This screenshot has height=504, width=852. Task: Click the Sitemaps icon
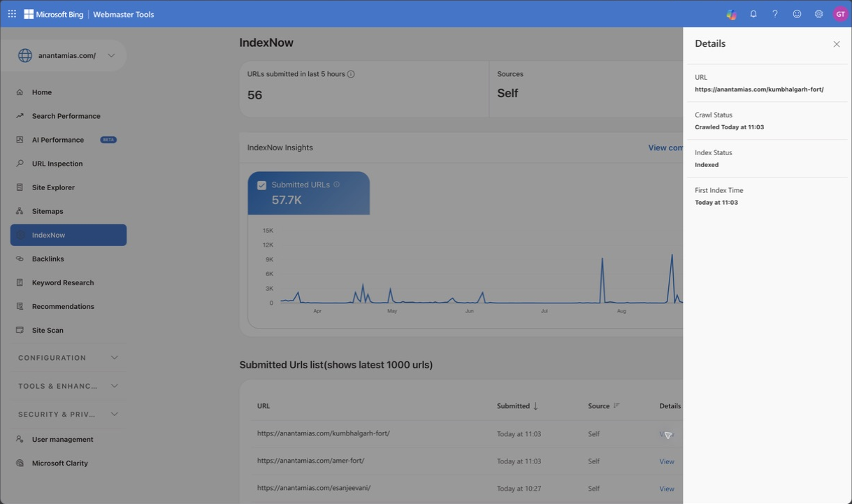[20, 211]
